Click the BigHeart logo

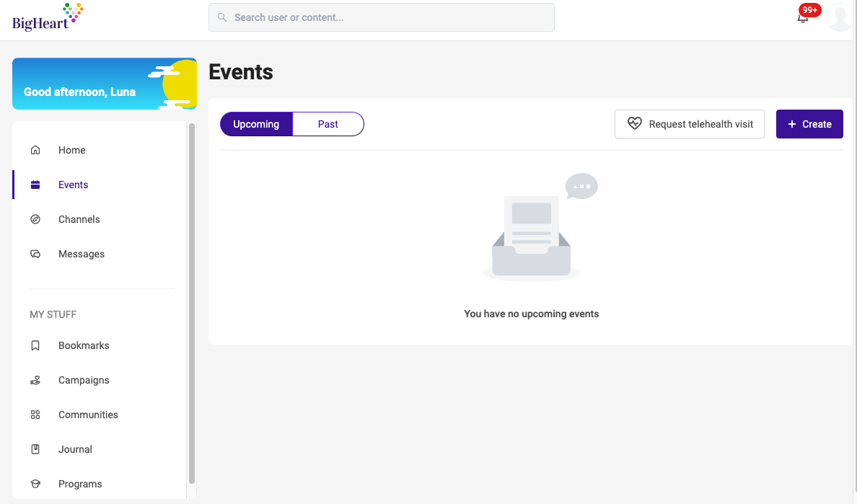[x=48, y=17]
